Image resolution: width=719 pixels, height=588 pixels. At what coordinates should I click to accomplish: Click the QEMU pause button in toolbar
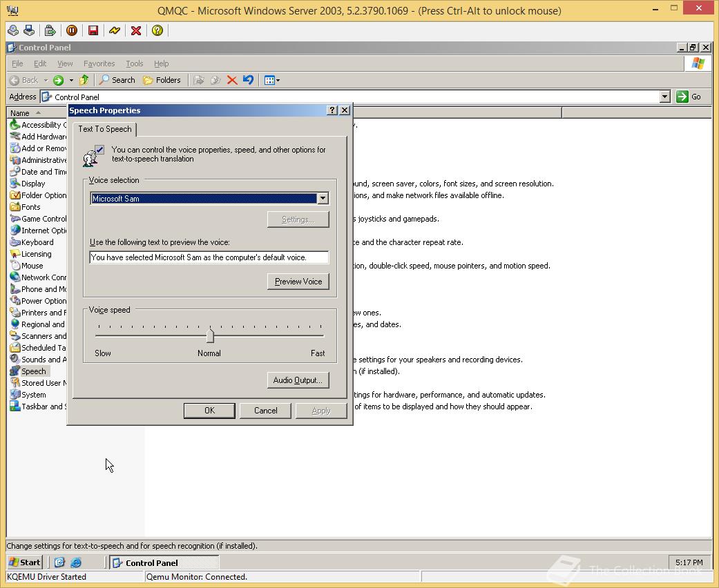click(x=72, y=30)
